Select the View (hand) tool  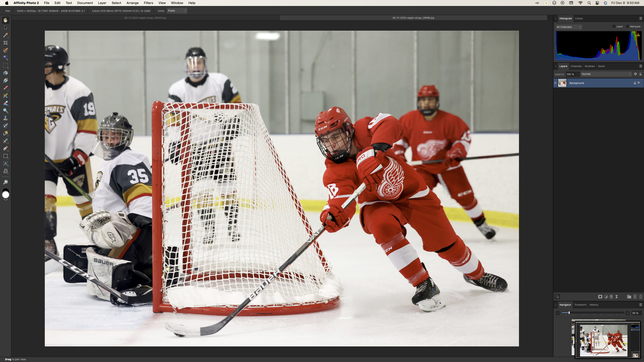click(6, 20)
